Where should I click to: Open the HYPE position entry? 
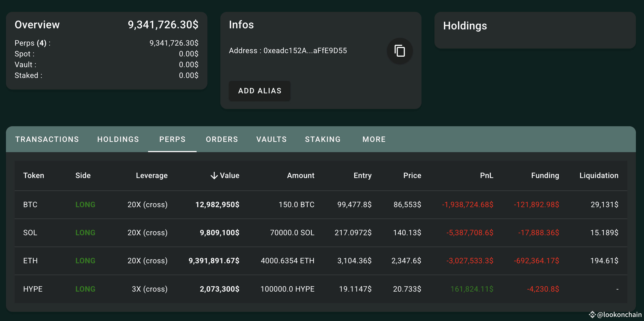pyautogui.click(x=33, y=289)
